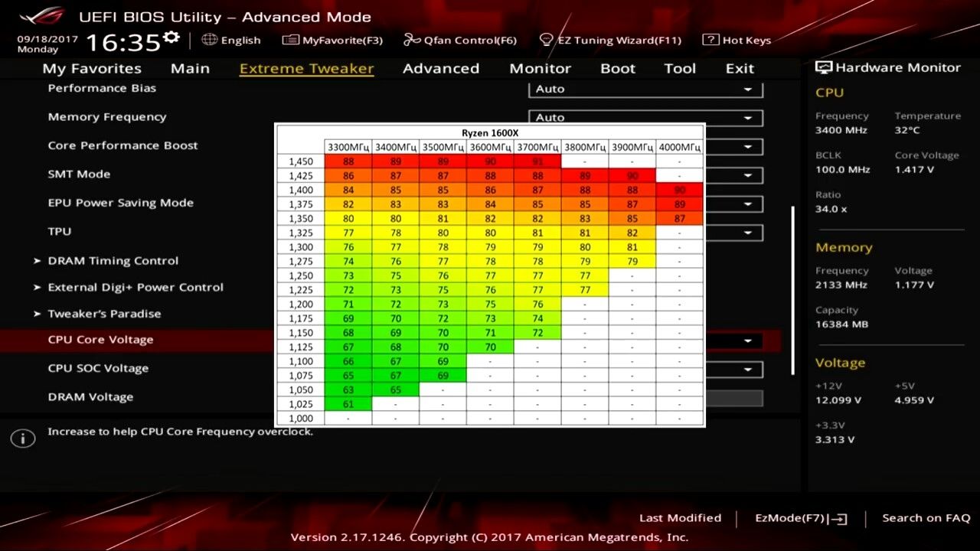Expand DRAM Timing Control submenu

106,260
